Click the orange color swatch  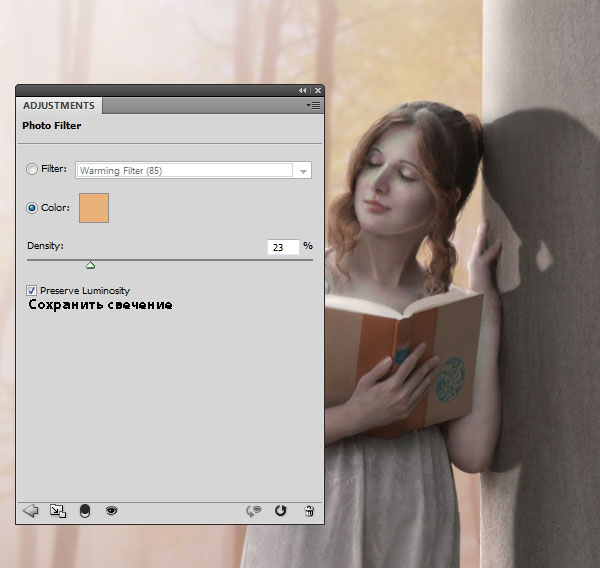point(94,208)
